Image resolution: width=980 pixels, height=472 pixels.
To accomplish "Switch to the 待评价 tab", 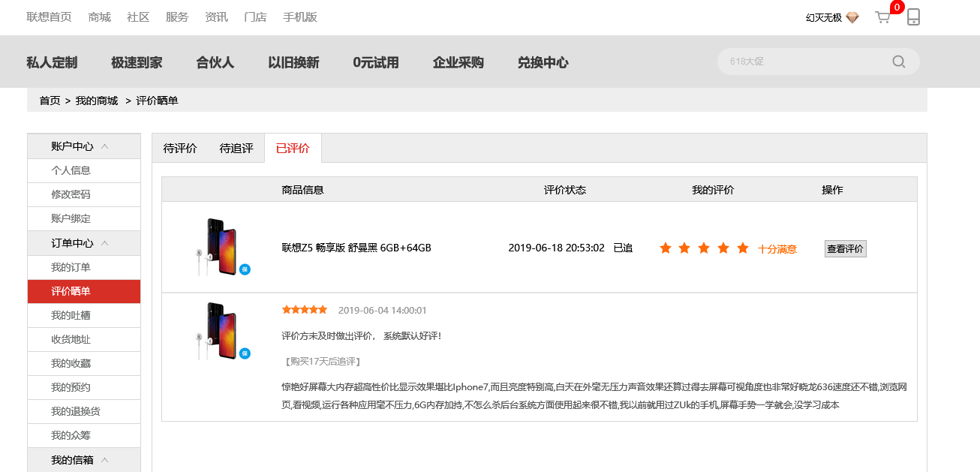I will 180,149.
